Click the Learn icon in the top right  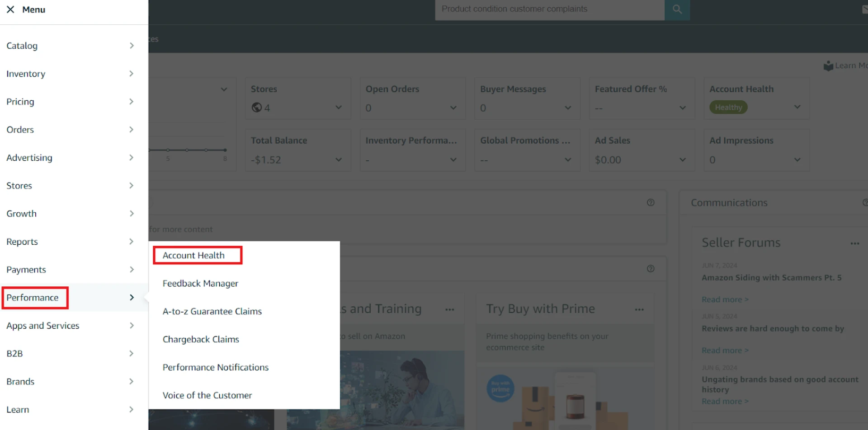829,65
